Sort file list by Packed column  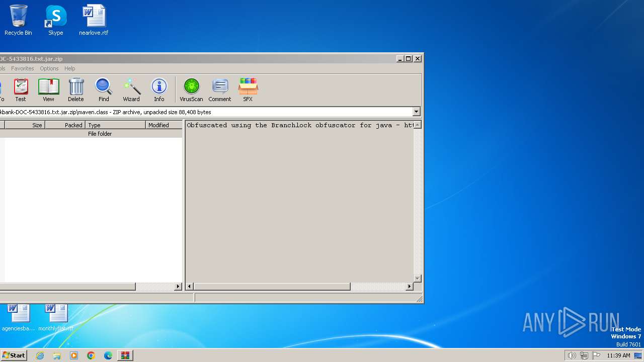pos(65,125)
